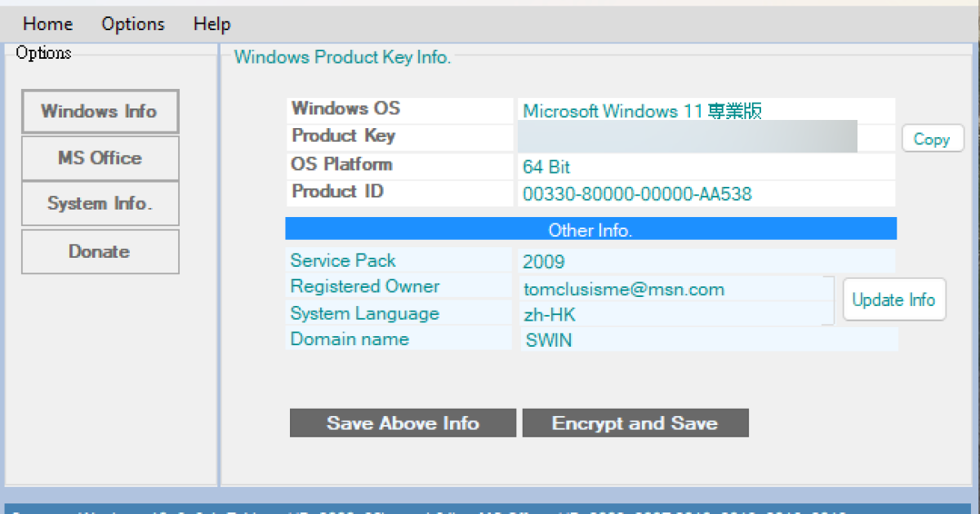Copy the Windows product key
The width and height of the screenshot is (980, 514).
click(932, 139)
